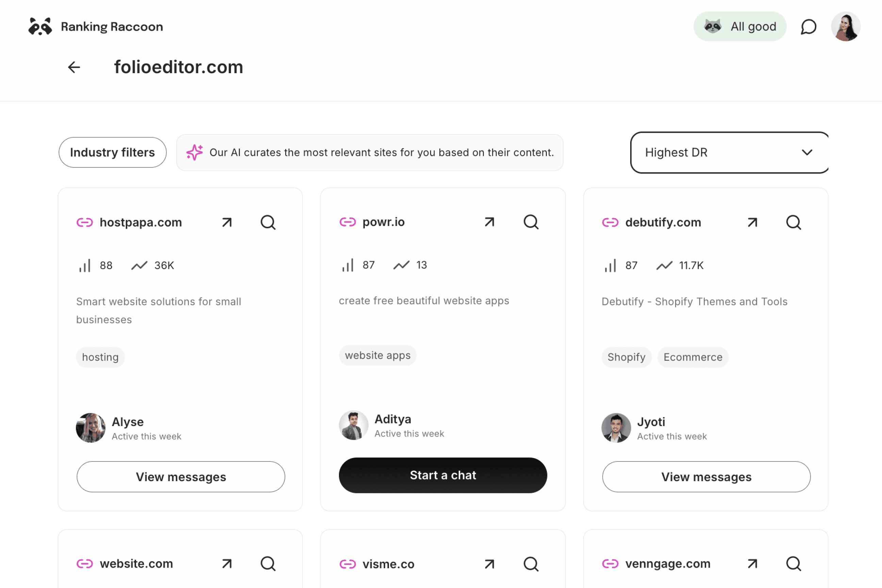
Task: Open hostpapa.com external link arrow
Action: [227, 223]
